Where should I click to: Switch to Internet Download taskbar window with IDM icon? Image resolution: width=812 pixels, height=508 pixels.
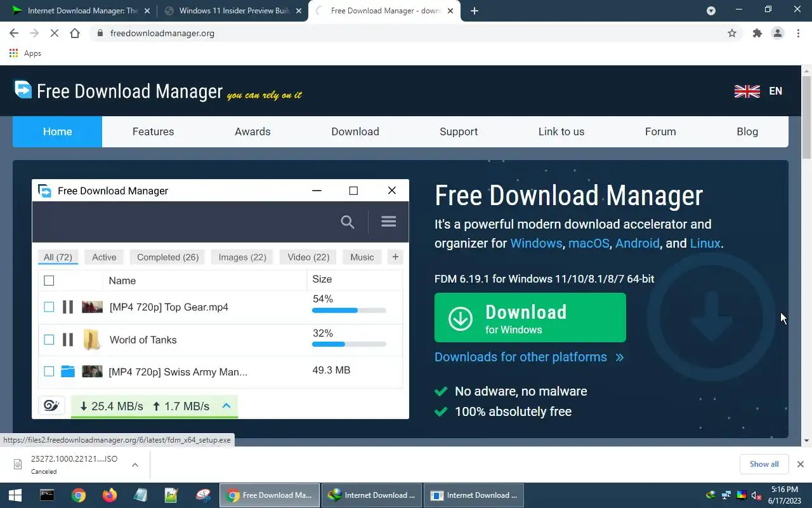[372, 495]
